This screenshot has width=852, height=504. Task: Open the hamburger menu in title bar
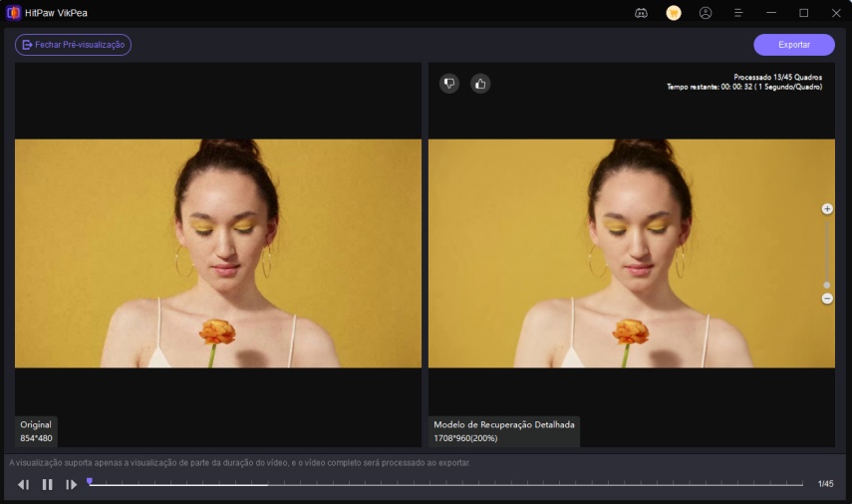click(x=737, y=13)
